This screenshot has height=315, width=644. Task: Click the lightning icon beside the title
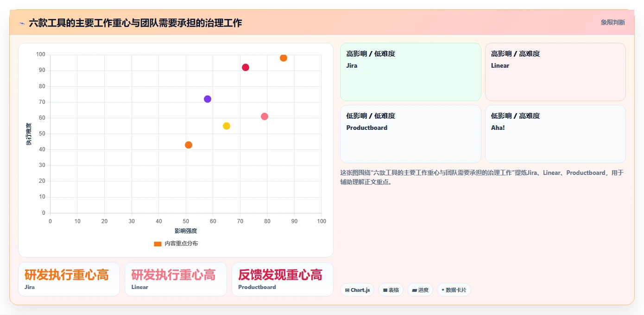pyautogui.click(x=22, y=23)
